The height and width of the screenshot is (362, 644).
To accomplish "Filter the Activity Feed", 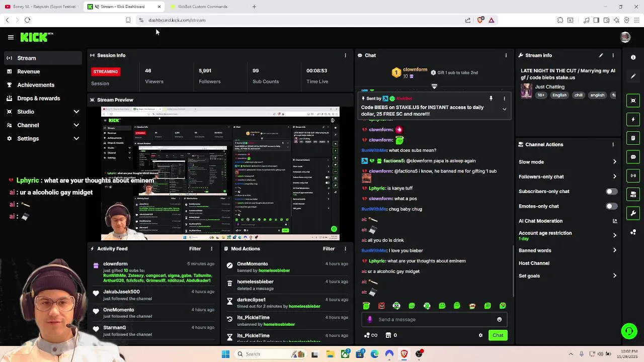I will 195,248.
